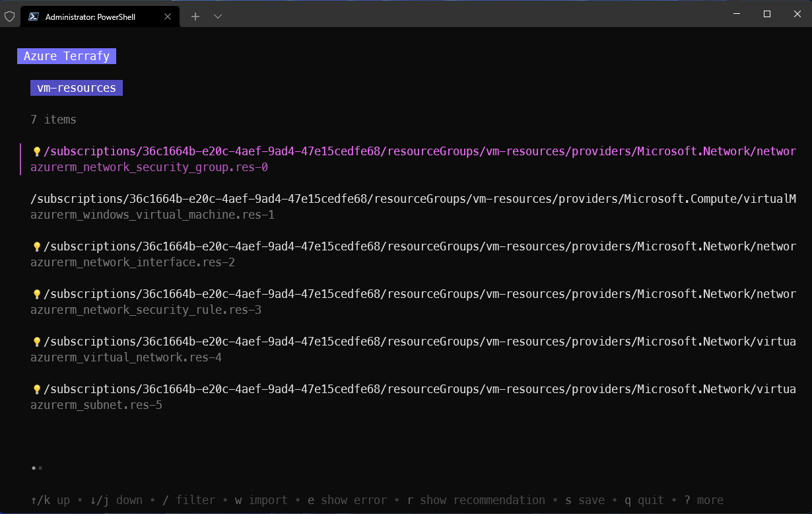Click the resource ID path above res-3
This screenshot has height=514, width=812.
tap(420, 294)
